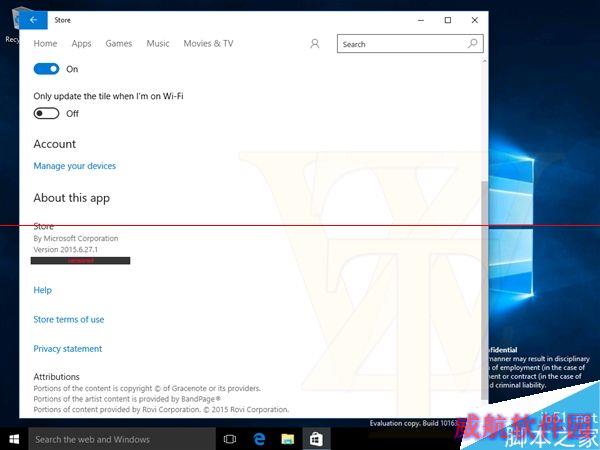The width and height of the screenshot is (600, 450).
Task: Click the Version 2015.6.27.1 text
Action: (65, 249)
